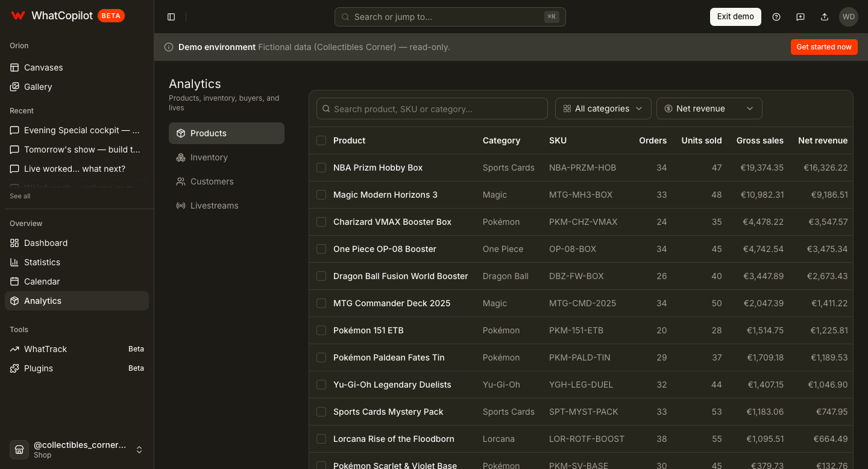Viewport: 868px width, 469px height.
Task: Open the Net revenue metric dropdown
Action: tap(709, 109)
